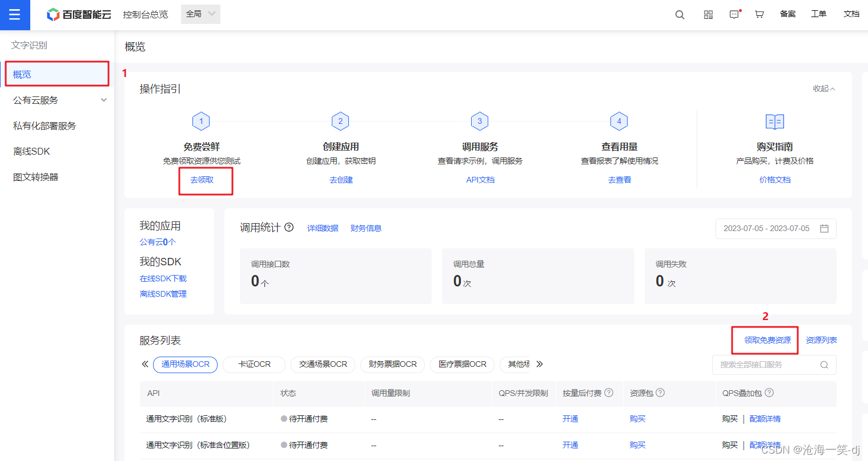Click step 1 hexagon icon above 免费尝鲜
868x461 pixels.
[201, 121]
